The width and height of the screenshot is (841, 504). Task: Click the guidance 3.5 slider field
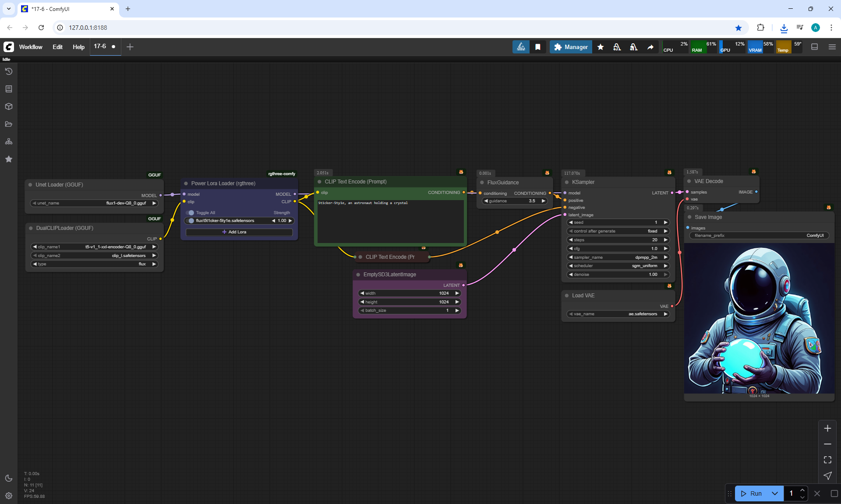(515, 201)
